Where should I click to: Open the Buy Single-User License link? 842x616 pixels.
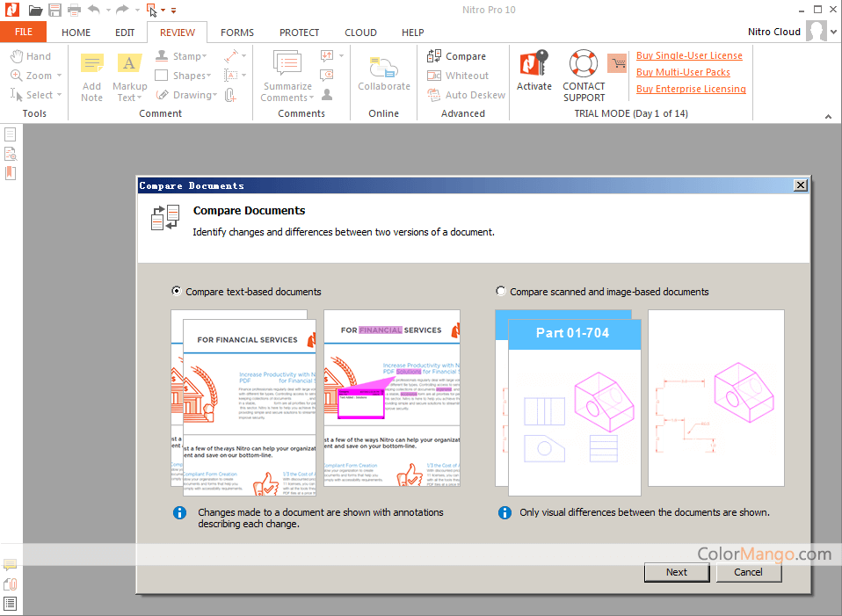tap(689, 55)
